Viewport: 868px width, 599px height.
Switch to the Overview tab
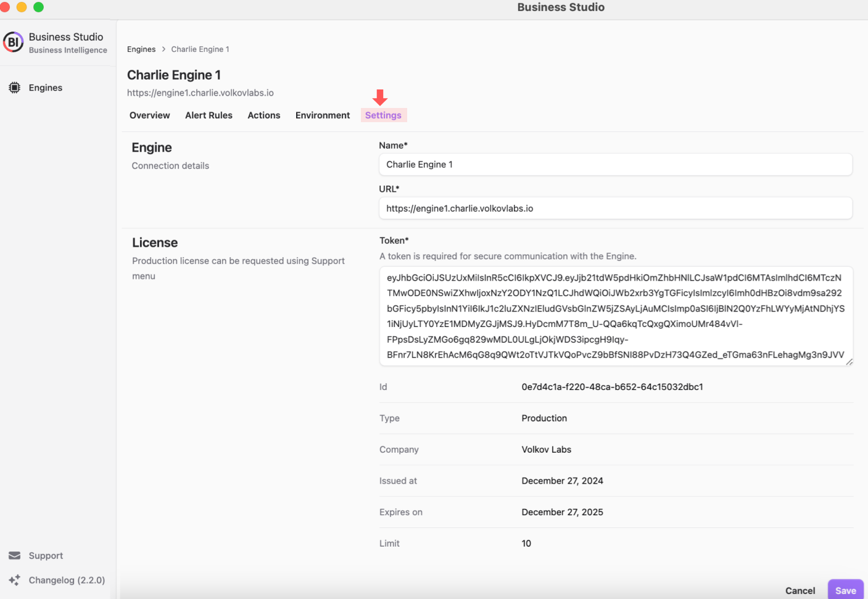pyautogui.click(x=150, y=115)
